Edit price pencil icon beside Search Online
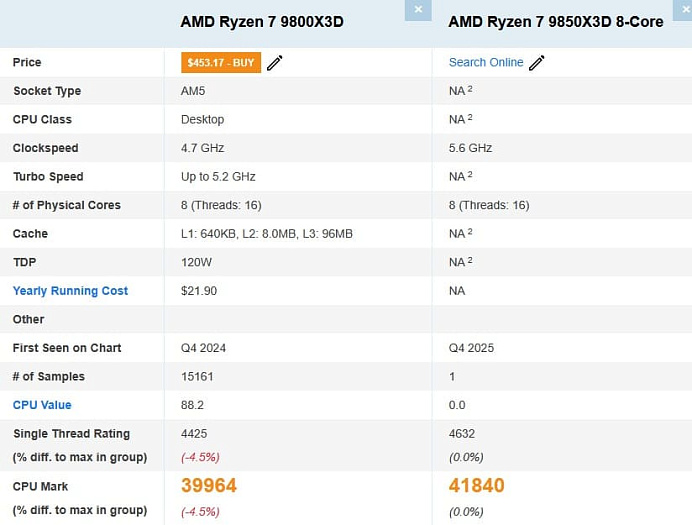 tap(537, 63)
